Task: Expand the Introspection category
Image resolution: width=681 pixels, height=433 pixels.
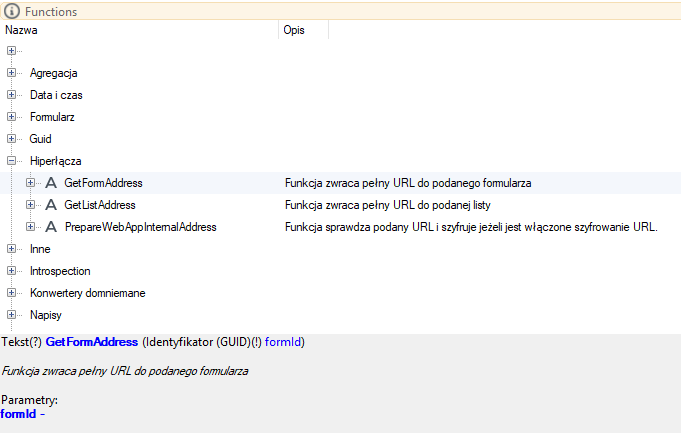Action: click(11, 271)
